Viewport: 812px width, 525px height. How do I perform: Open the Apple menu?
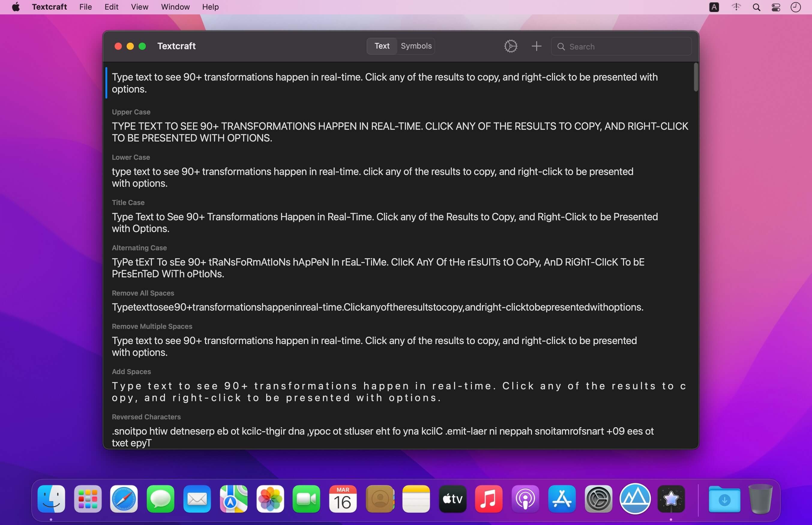(16, 7)
